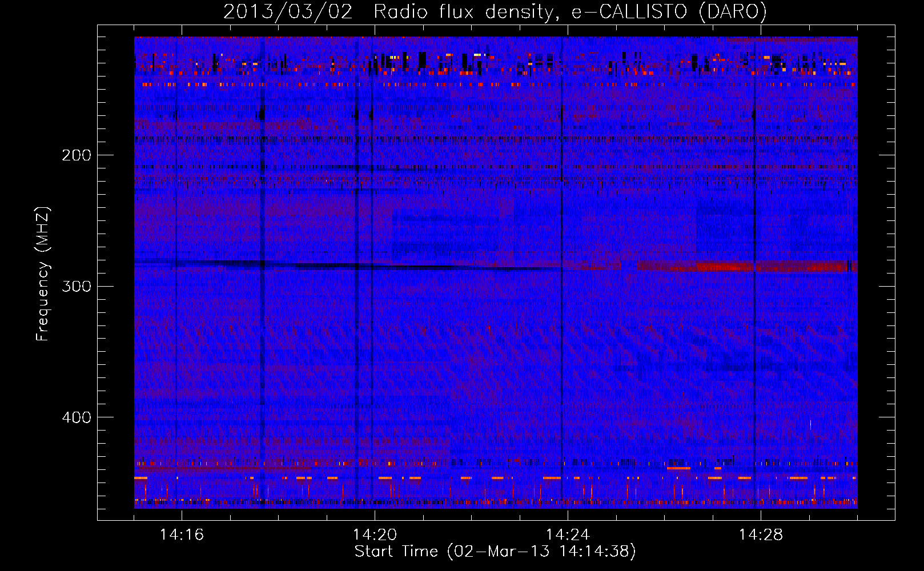Click the 14:20 time tick label

click(x=375, y=534)
